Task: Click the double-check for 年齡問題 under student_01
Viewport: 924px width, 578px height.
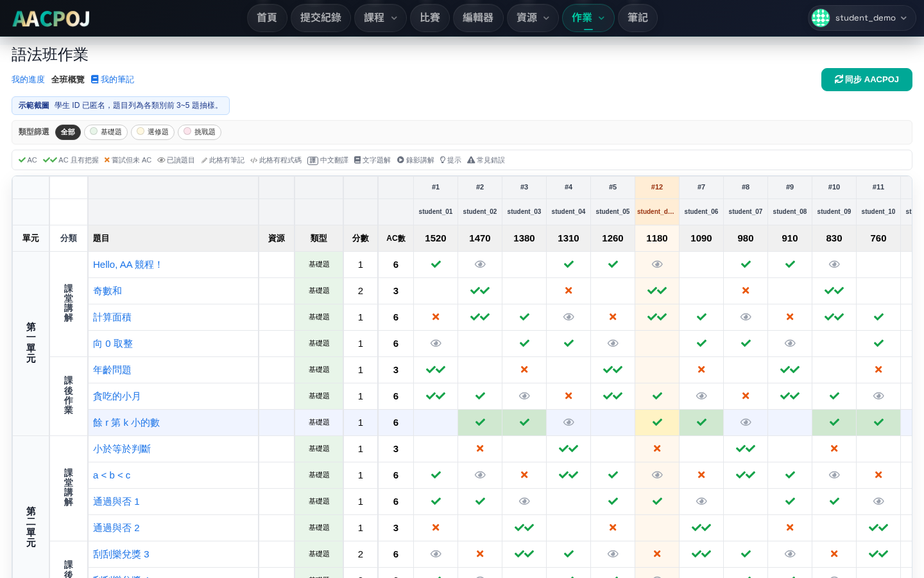Action: 436,369
